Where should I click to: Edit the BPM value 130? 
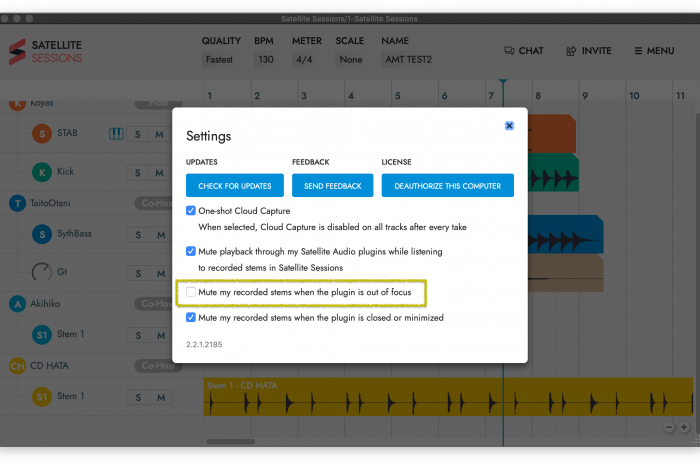pyautogui.click(x=266, y=59)
